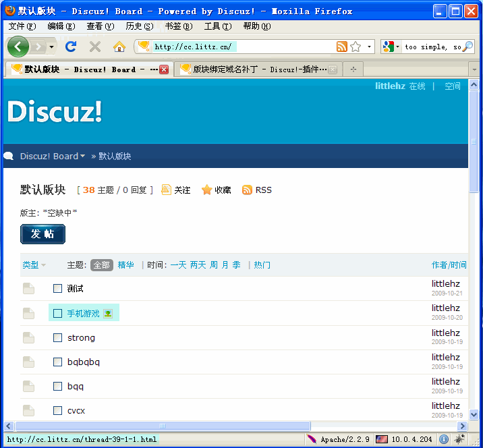Open the back/forward history dropdown arrow
Image resolution: width=483 pixels, height=448 pixels.
tap(51, 47)
